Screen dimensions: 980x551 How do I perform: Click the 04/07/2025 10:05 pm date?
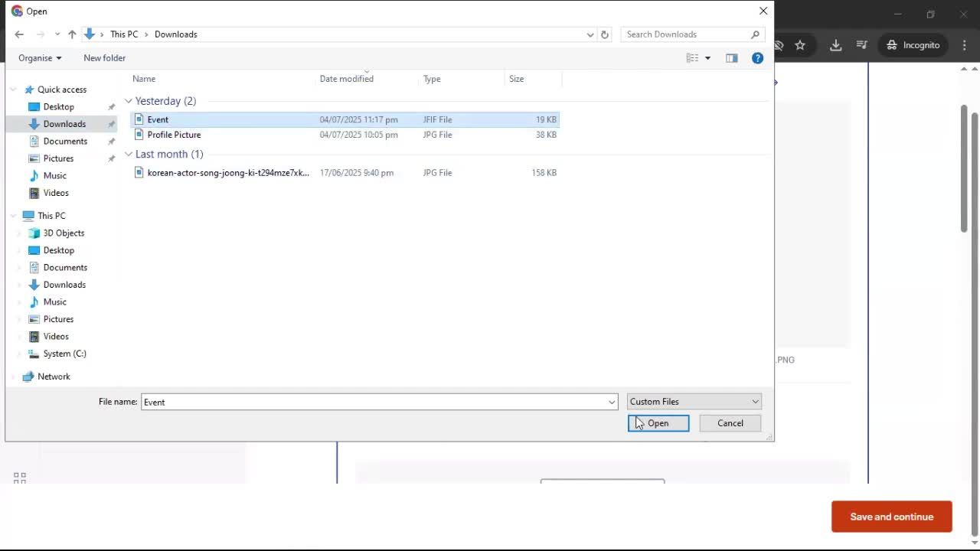(x=358, y=135)
